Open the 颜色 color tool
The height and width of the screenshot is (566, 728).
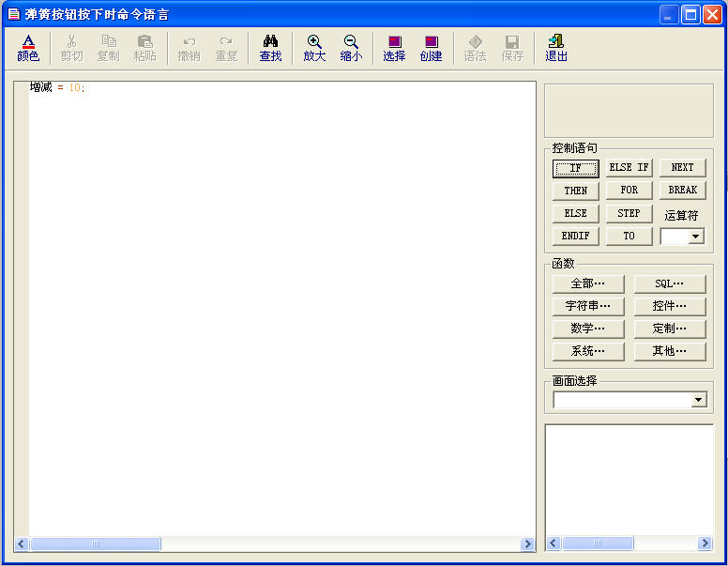(28, 48)
